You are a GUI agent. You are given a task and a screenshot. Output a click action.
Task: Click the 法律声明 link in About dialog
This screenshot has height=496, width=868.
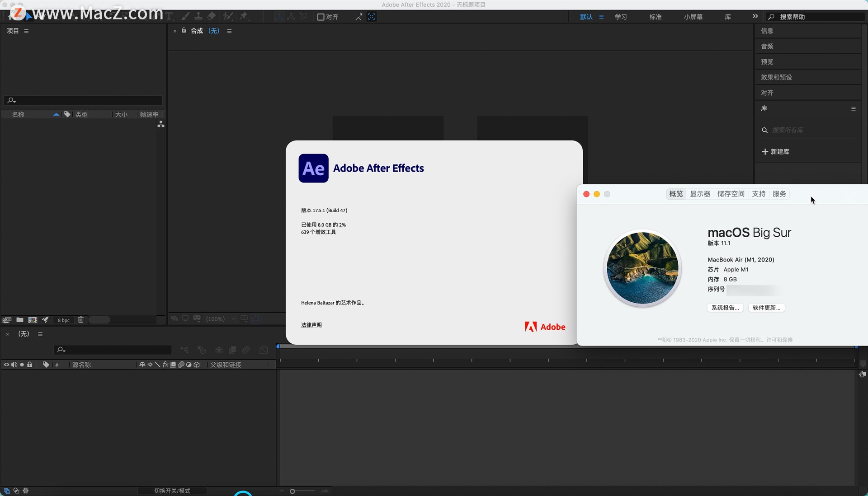pyautogui.click(x=311, y=325)
